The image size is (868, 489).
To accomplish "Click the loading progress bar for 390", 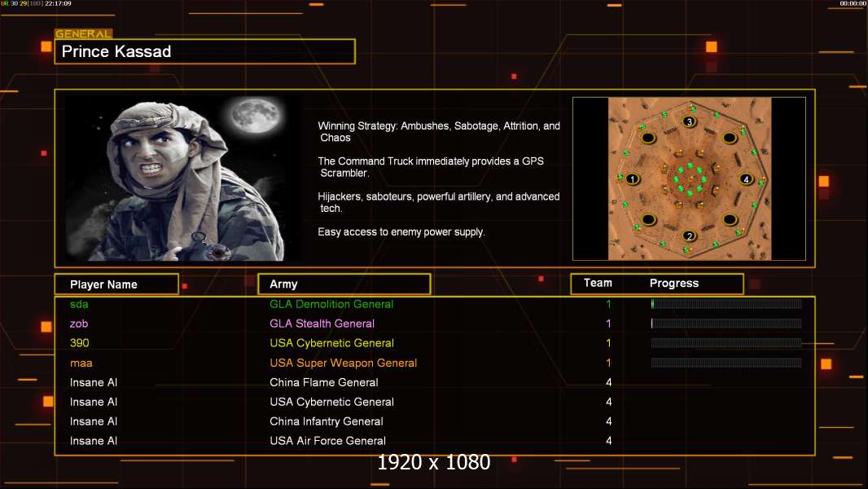I will point(726,343).
